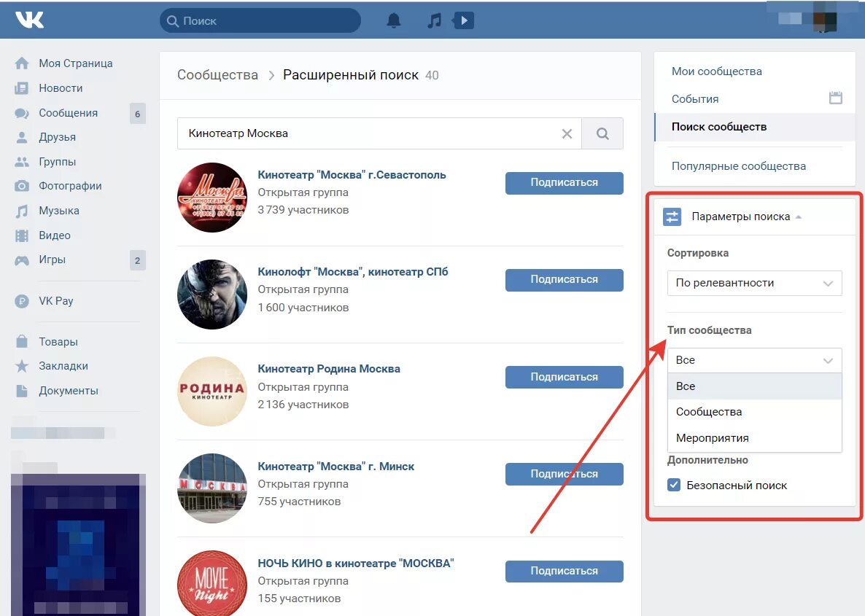Click the Кинолофт avatar with Venom face
This screenshot has height=616, width=865.
212,295
